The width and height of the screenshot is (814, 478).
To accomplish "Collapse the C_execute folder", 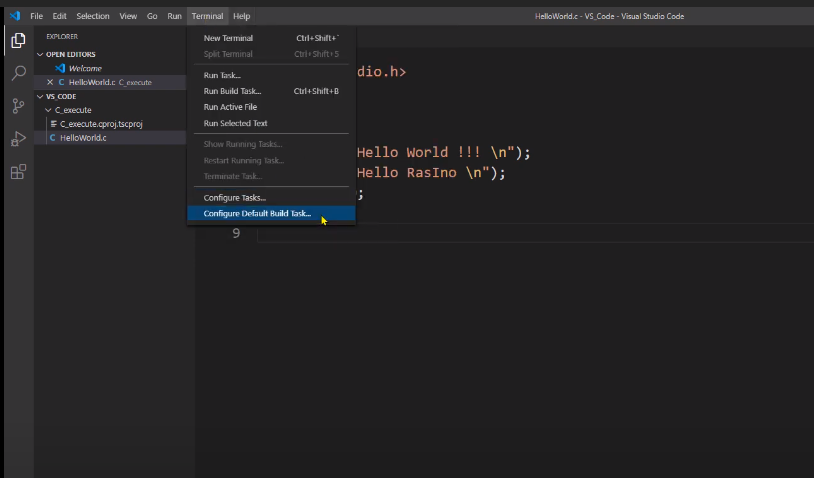I will [48, 110].
